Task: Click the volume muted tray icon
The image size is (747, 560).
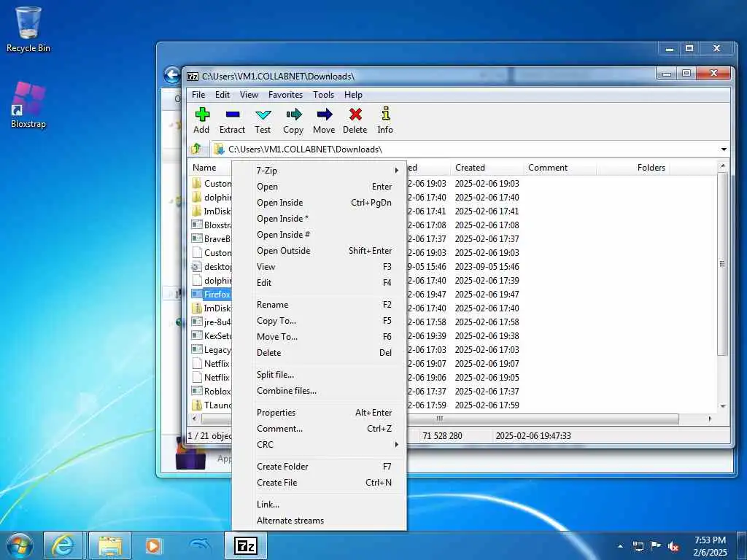Action: click(673, 547)
